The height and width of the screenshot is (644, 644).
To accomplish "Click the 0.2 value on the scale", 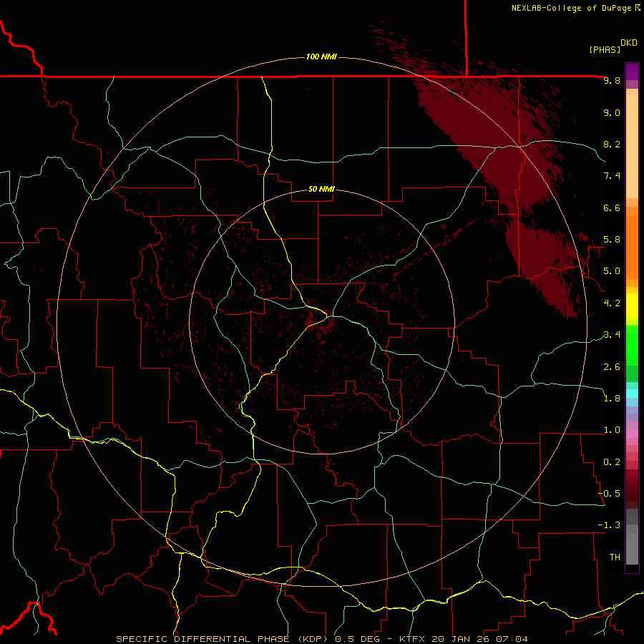I will point(612,462).
